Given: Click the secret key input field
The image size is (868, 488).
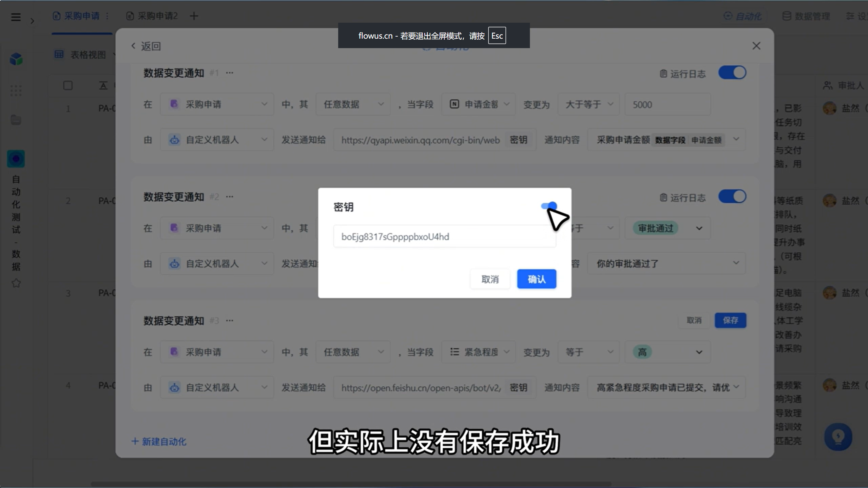Looking at the screenshot, I should pyautogui.click(x=444, y=237).
